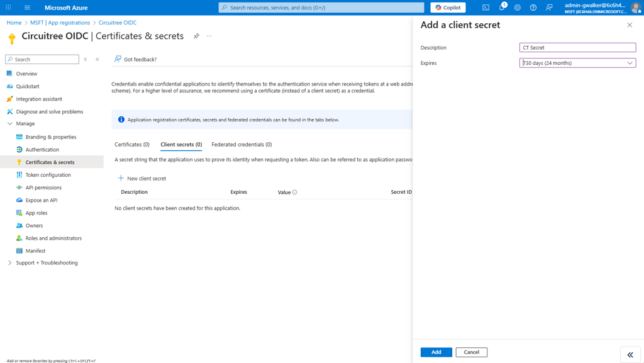The width and height of the screenshot is (644, 363).
Task: Click the Description input field
Action: coord(577,48)
